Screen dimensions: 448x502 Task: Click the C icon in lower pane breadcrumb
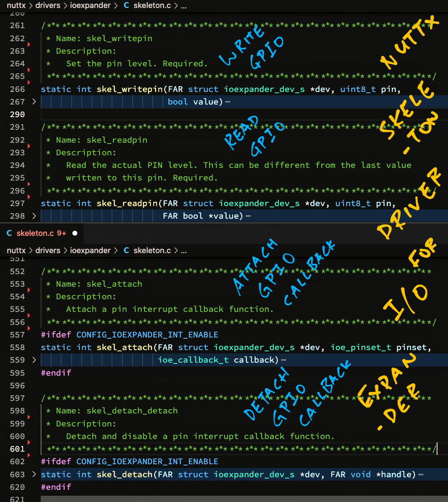[126, 250]
